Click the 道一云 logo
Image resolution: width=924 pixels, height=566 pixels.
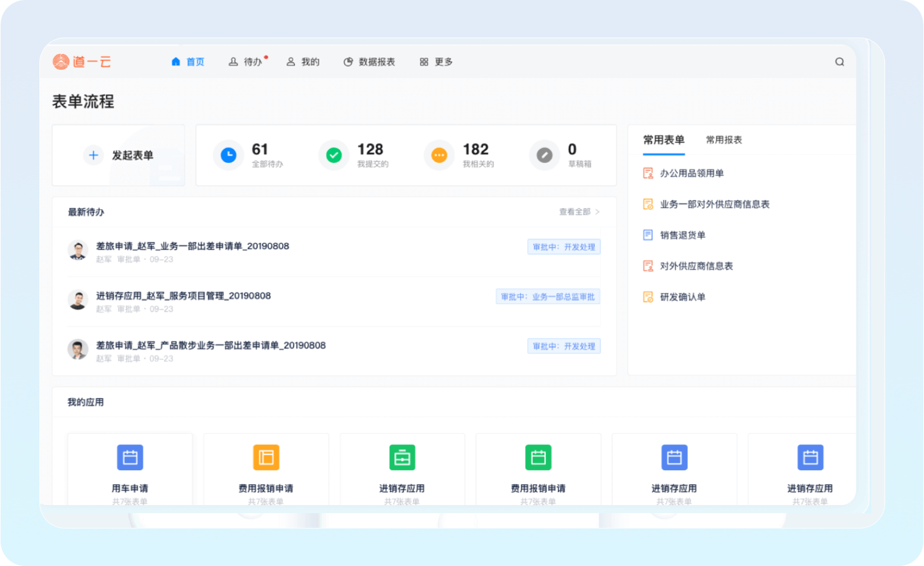[82, 62]
